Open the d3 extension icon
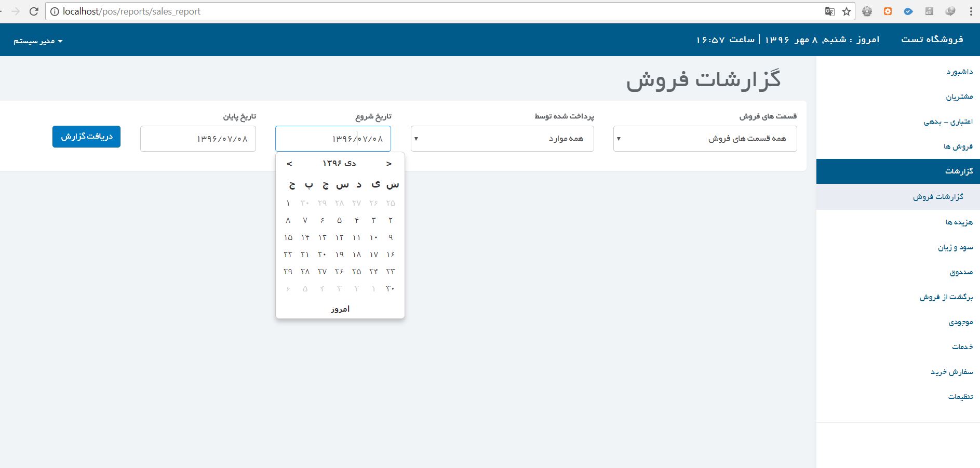 point(929,11)
